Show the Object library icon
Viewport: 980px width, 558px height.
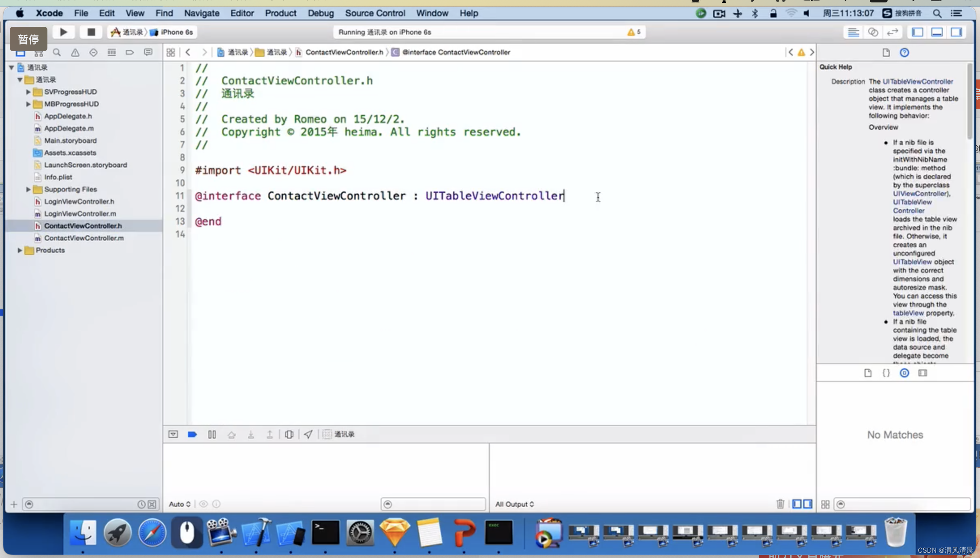[904, 373]
